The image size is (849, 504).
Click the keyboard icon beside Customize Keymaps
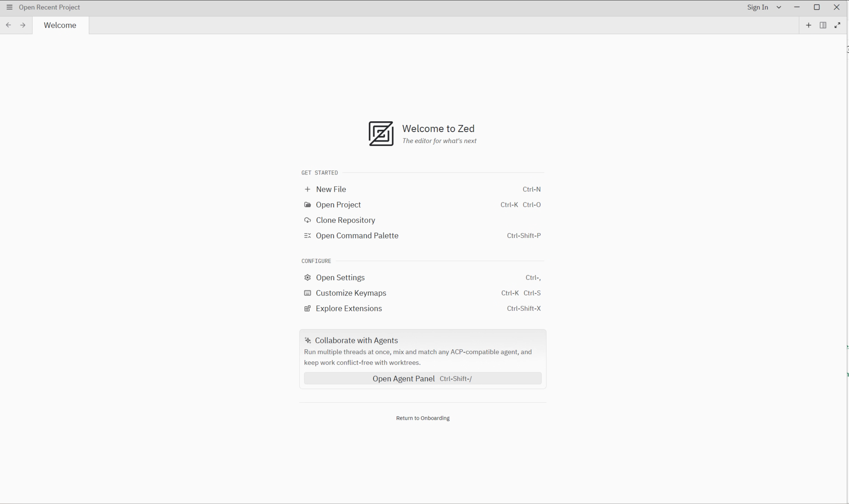pyautogui.click(x=308, y=293)
